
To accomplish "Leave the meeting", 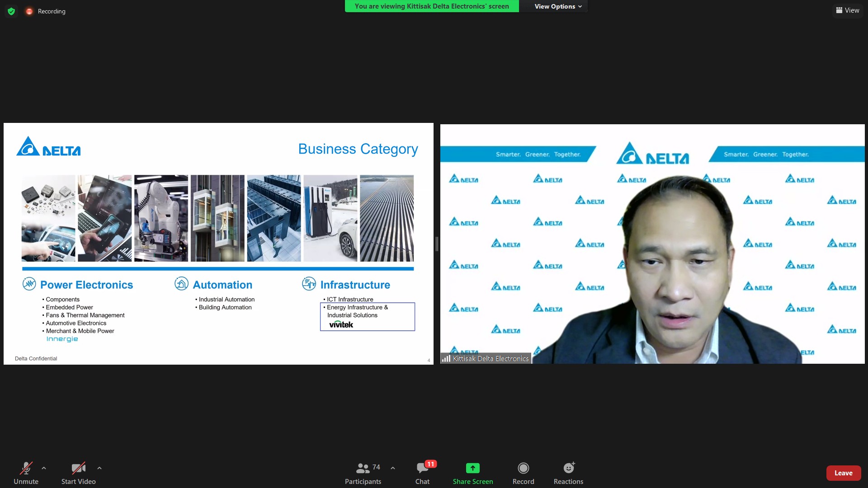I will [843, 473].
